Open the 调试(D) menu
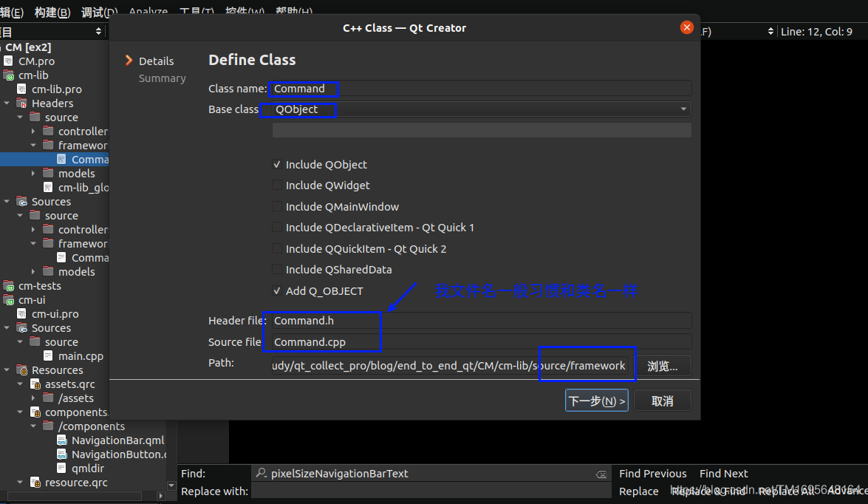Viewport: 868px width, 504px height. click(x=100, y=12)
